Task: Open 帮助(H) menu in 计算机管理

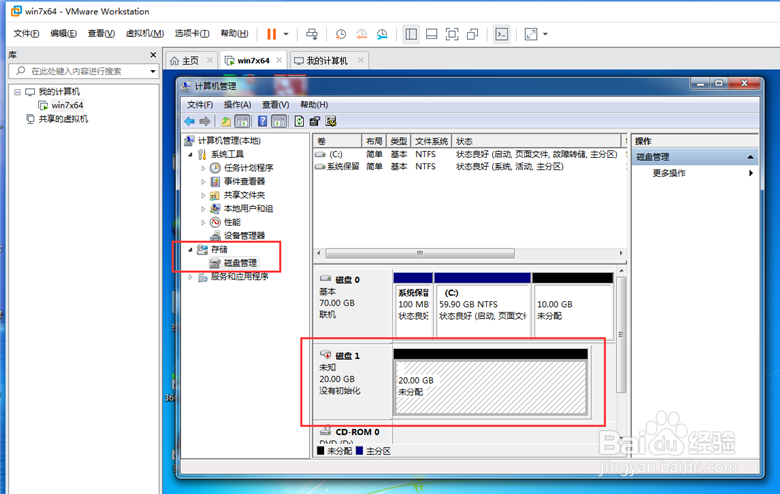Action: tap(314, 104)
